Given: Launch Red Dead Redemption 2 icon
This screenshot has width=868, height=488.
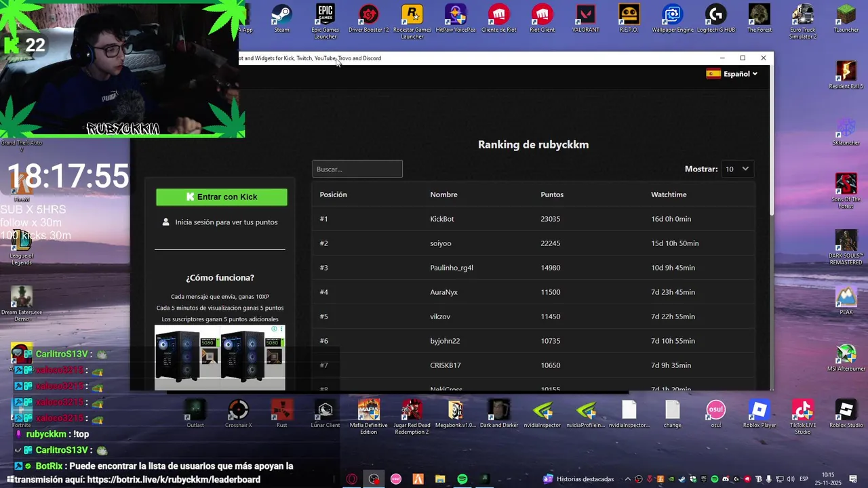Looking at the screenshot, I should 412,417.
